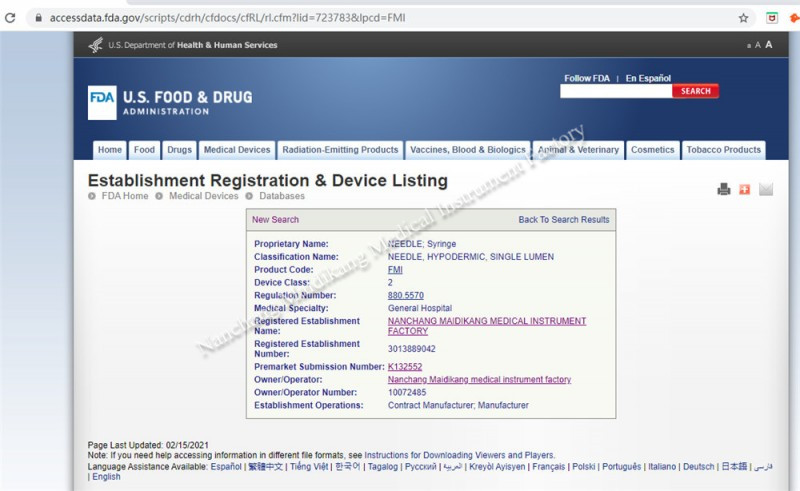Click the red SEARCH button
This screenshot has height=491, width=800.
pyautogui.click(x=695, y=91)
